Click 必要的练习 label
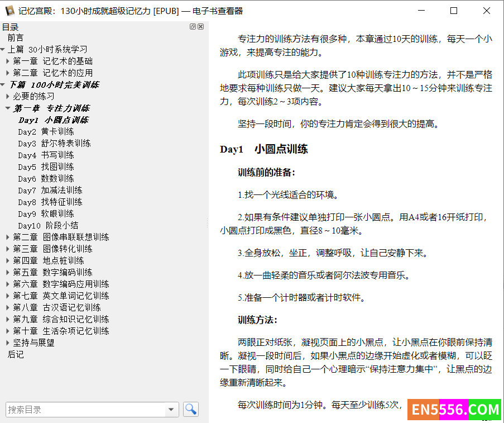Viewport: 504px width, 423px height. [x=33, y=96]
